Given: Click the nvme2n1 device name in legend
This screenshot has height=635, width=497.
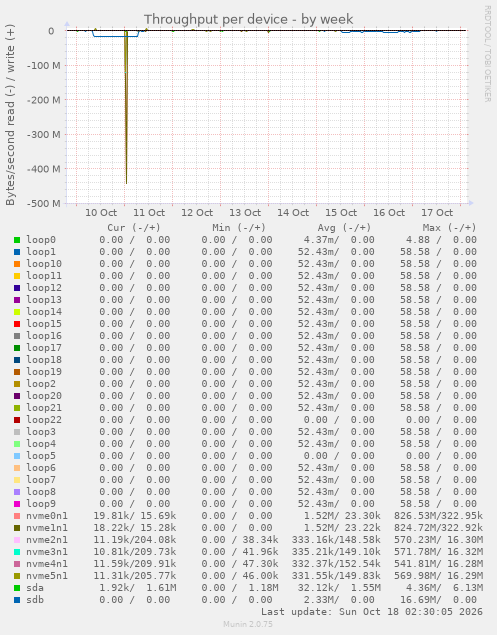Looking at the screenshot, I should pyautogui.click(x=47, y=540).
